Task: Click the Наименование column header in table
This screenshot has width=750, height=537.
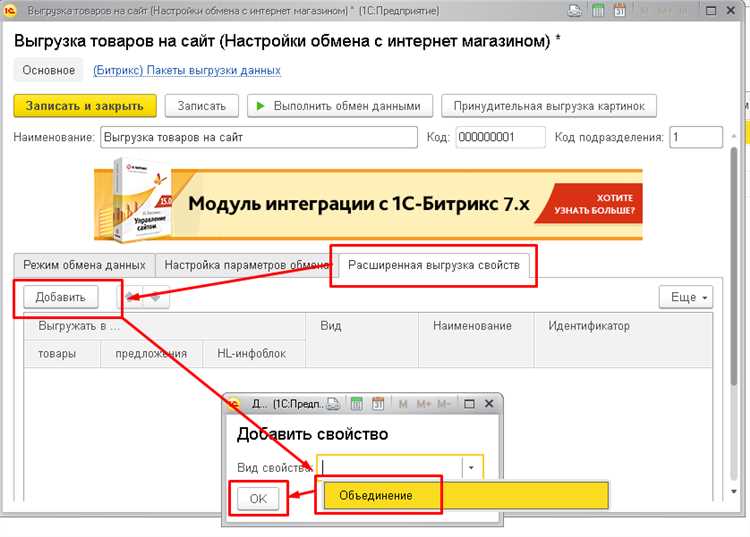Action: pyautogui.click(x=476, y=340)
